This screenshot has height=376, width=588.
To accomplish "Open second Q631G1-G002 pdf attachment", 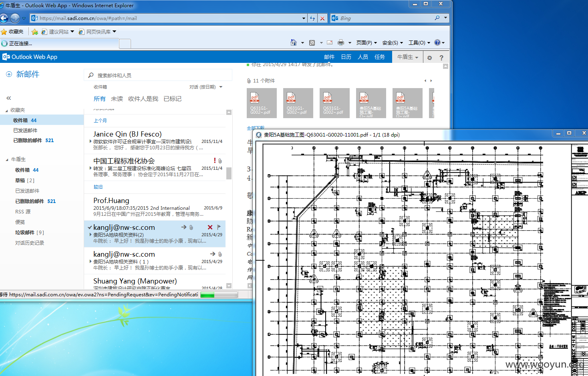I will coord(298,103).
